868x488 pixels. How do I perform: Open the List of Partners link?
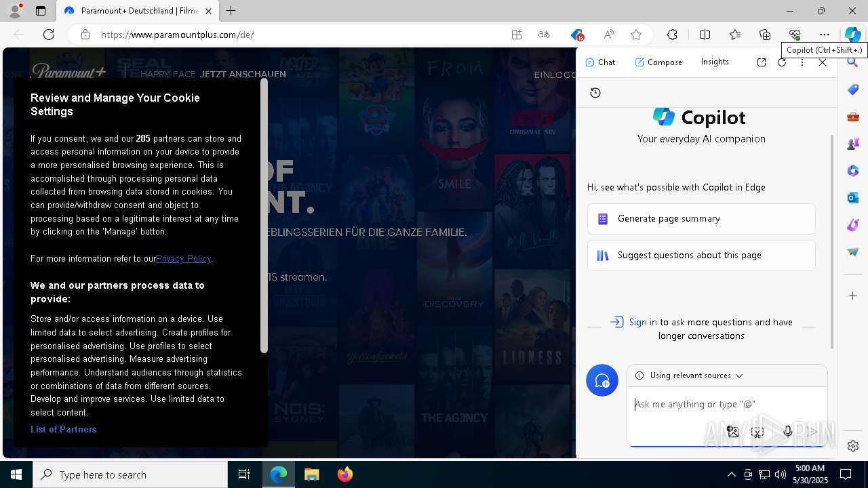tap(64, 429)
